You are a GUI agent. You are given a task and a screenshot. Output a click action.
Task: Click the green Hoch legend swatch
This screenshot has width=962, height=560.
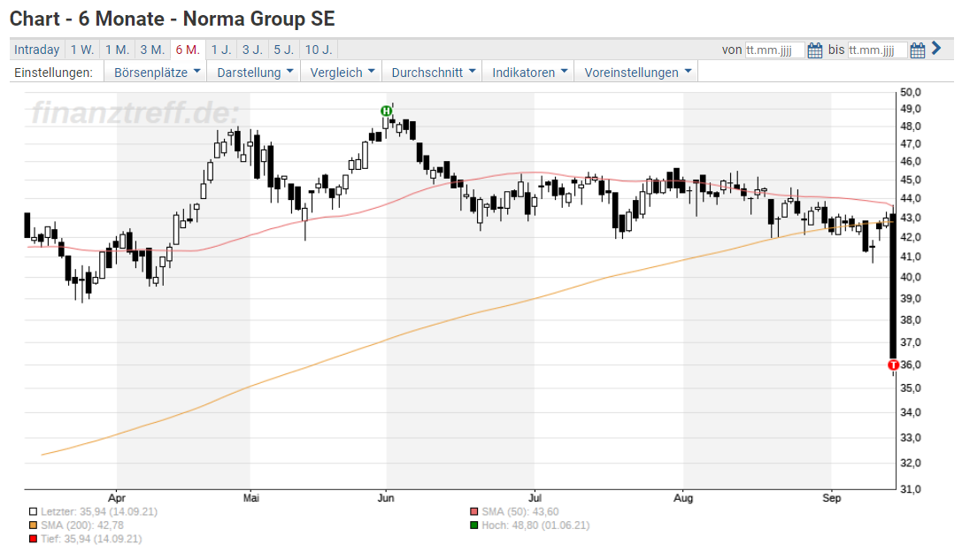(x=473, y=525)
